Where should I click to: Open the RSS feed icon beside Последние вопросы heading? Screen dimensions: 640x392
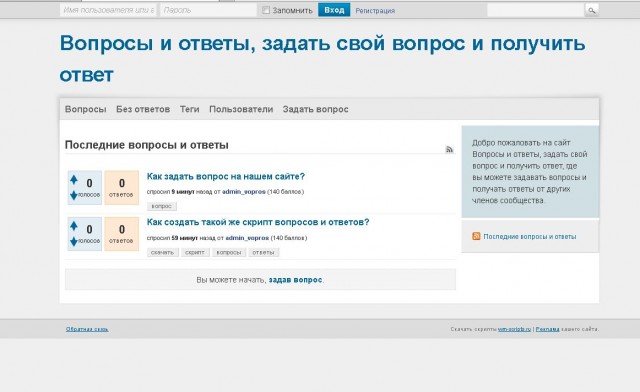tap(449, 149)
